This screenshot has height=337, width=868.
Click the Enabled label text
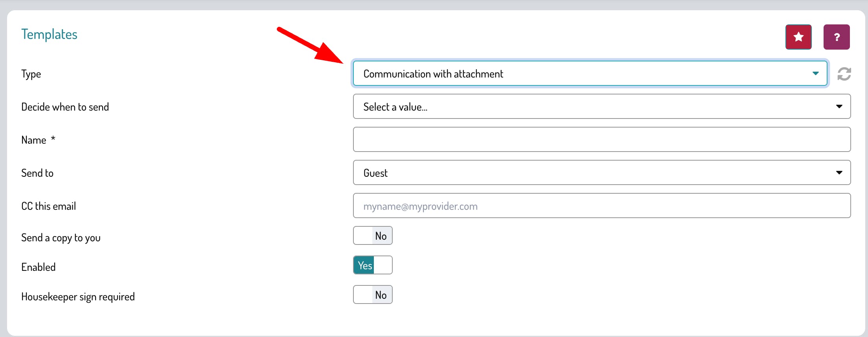[x=39, y=267]
